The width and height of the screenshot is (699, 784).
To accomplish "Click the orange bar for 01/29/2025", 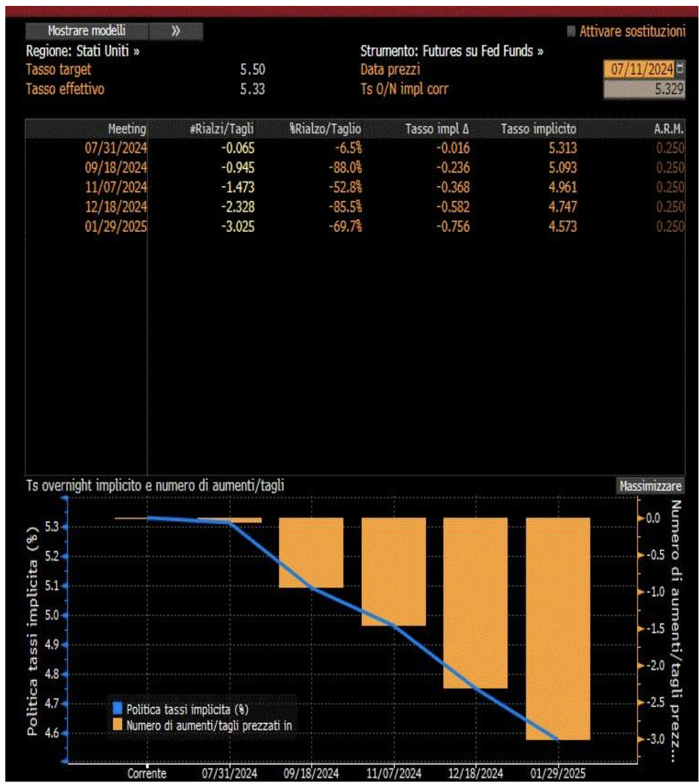I will (558, 629).
